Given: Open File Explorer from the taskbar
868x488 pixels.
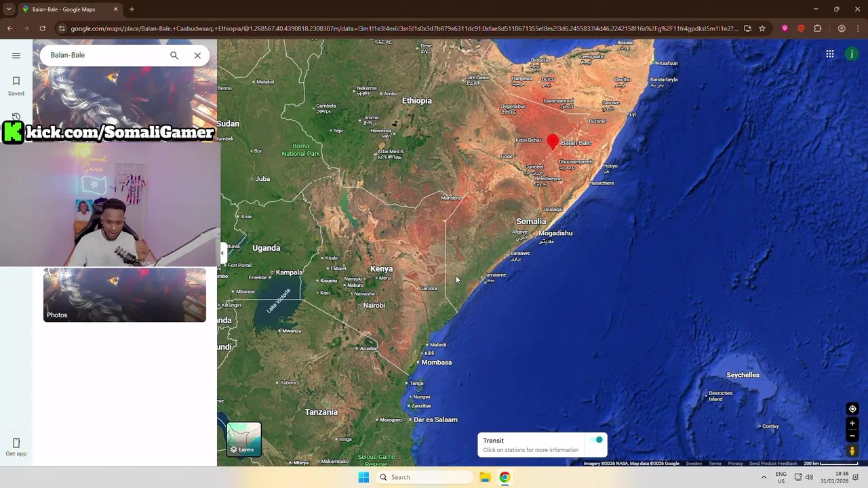Looking at the screenshot, I should 485,477.
